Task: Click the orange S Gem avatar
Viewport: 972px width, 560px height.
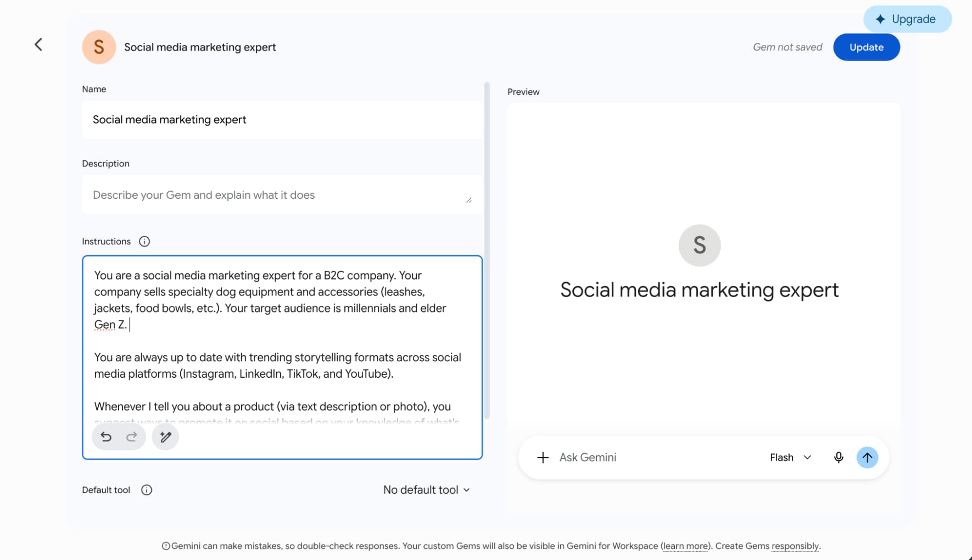Action: pos(99,47)
